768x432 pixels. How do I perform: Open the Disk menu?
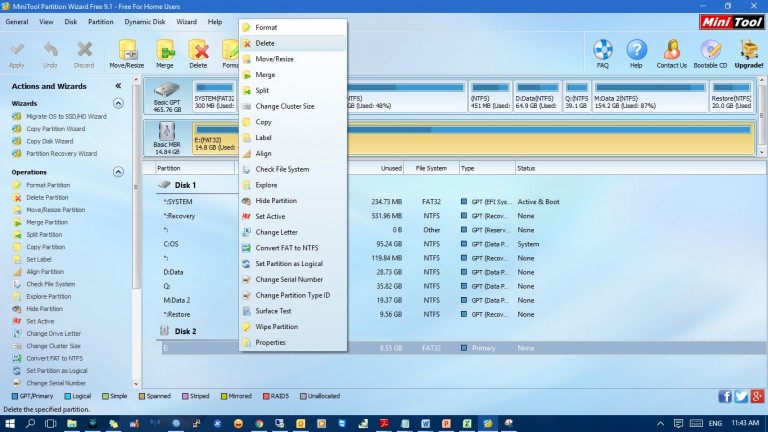(71, 22)
